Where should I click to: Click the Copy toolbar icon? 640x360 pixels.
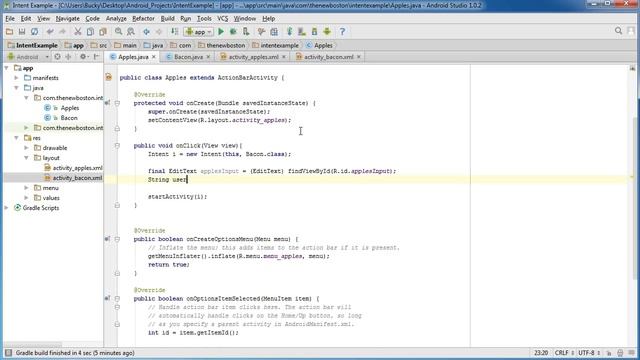(x=90, y=31)
